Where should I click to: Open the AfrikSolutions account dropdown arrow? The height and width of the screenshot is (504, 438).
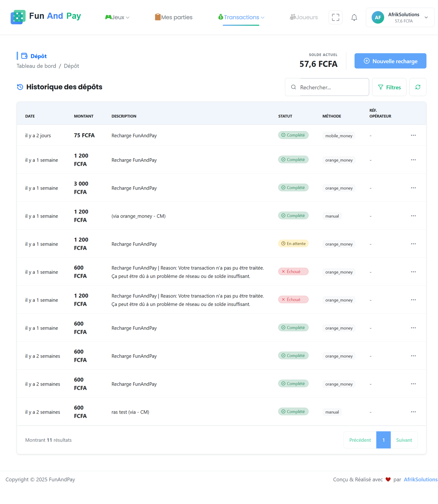(x=426, y=18)
